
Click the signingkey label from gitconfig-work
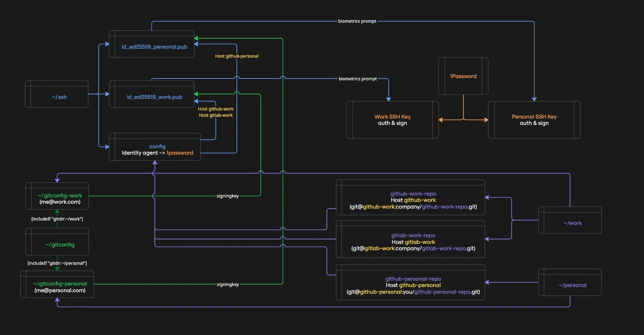[x=228, y=196]
